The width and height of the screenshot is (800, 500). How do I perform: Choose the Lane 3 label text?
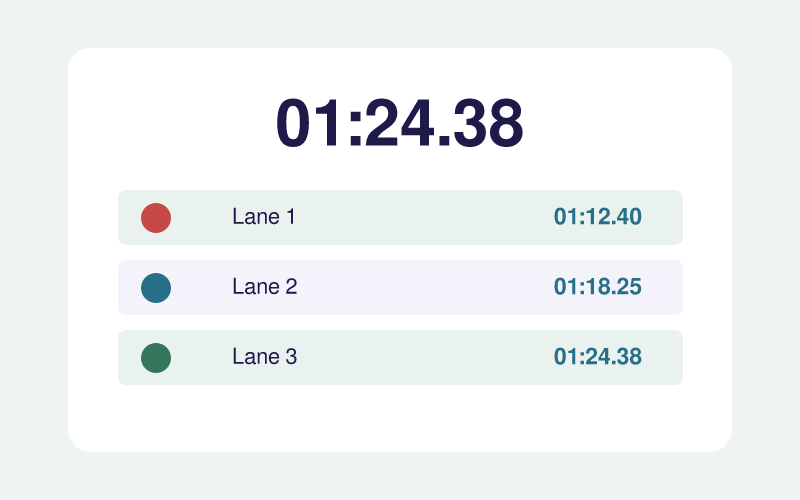[x=265, y=357]
